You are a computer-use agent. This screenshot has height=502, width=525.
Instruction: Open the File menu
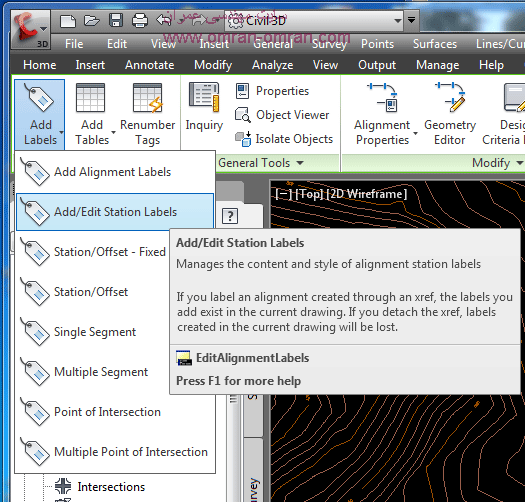coord(74,44)
